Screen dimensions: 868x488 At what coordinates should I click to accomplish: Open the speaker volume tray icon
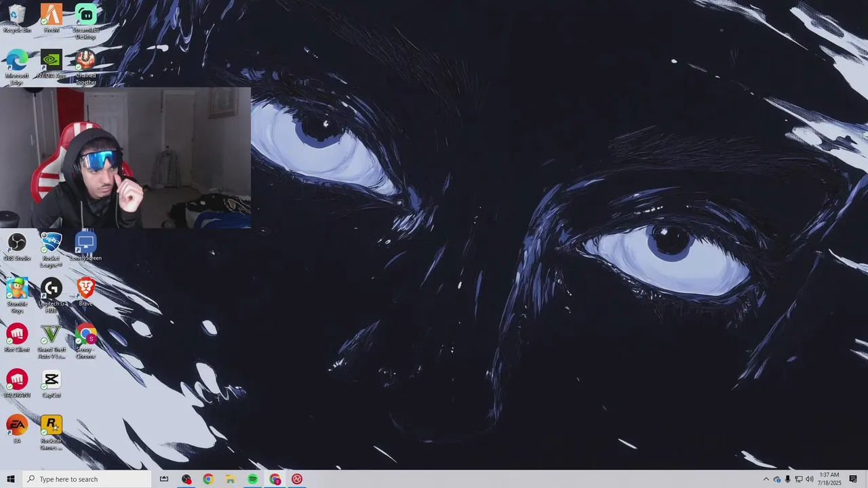click(x=810, y=479)
